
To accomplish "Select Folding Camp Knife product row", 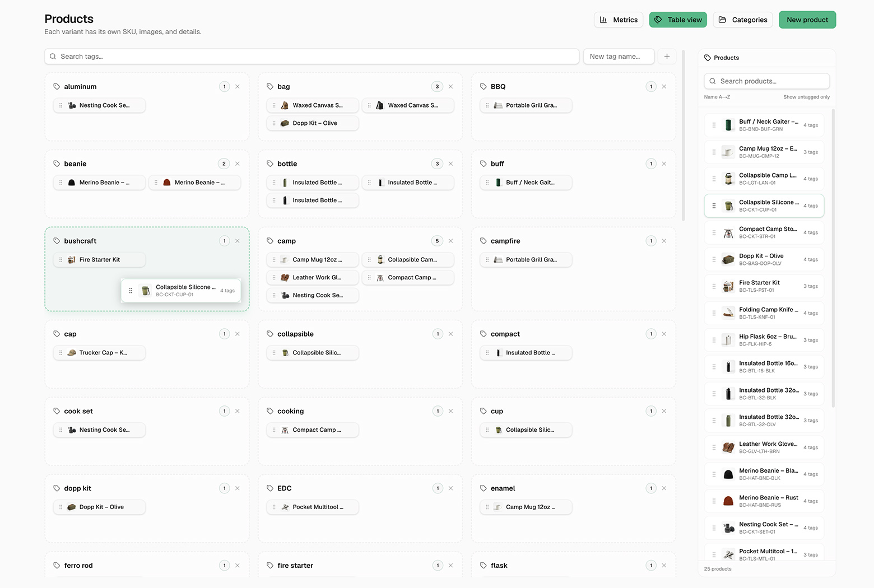I will 764,313.
